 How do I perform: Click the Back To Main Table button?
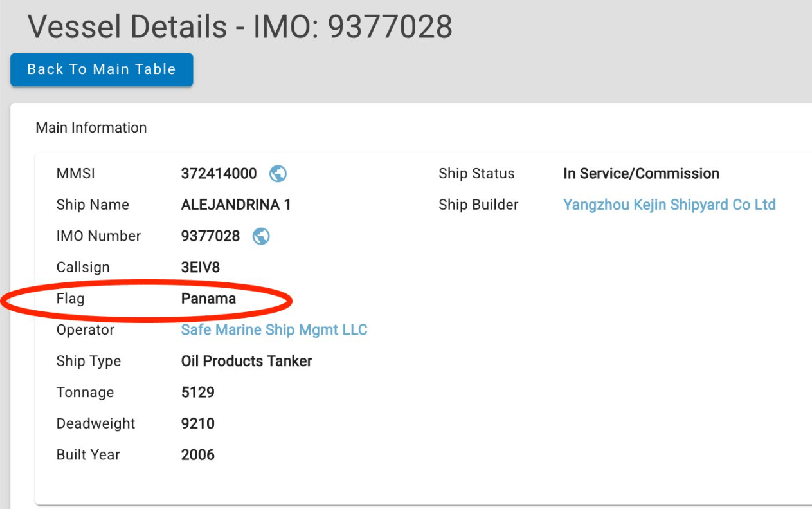point(102,69)
